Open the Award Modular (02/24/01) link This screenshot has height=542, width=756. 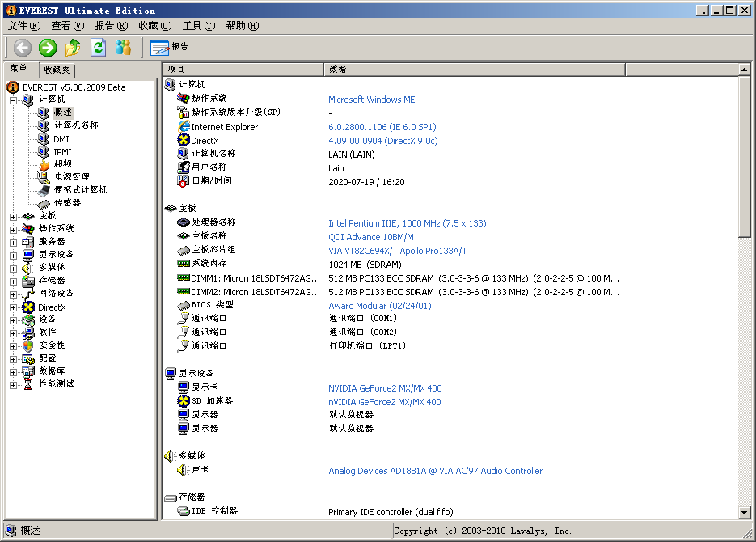[380, 306]
